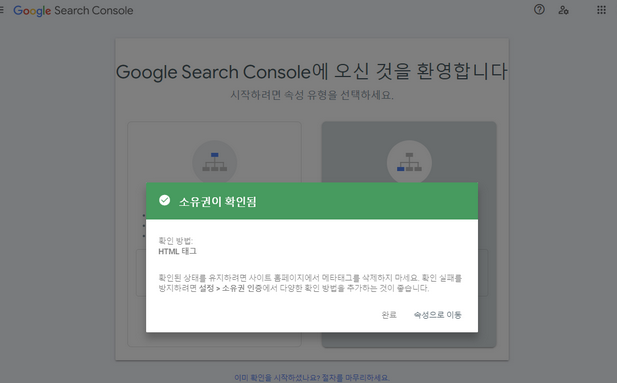Open the Google apps grid icon
The image size is (617, 383).
(x=601, y=10)
